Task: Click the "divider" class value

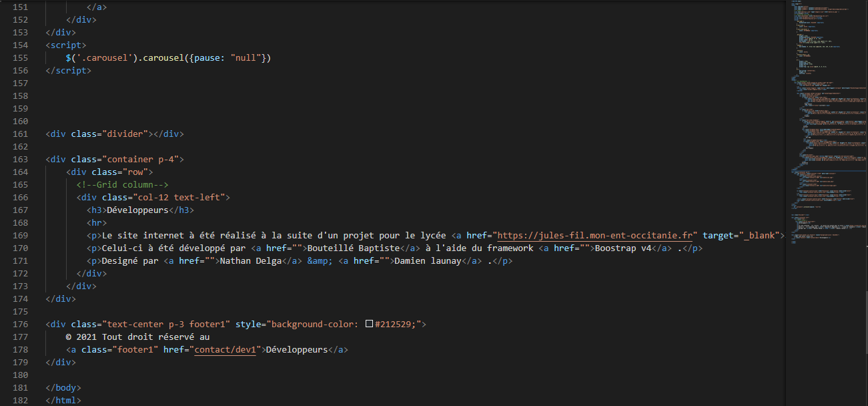Action: click(125, 134)
